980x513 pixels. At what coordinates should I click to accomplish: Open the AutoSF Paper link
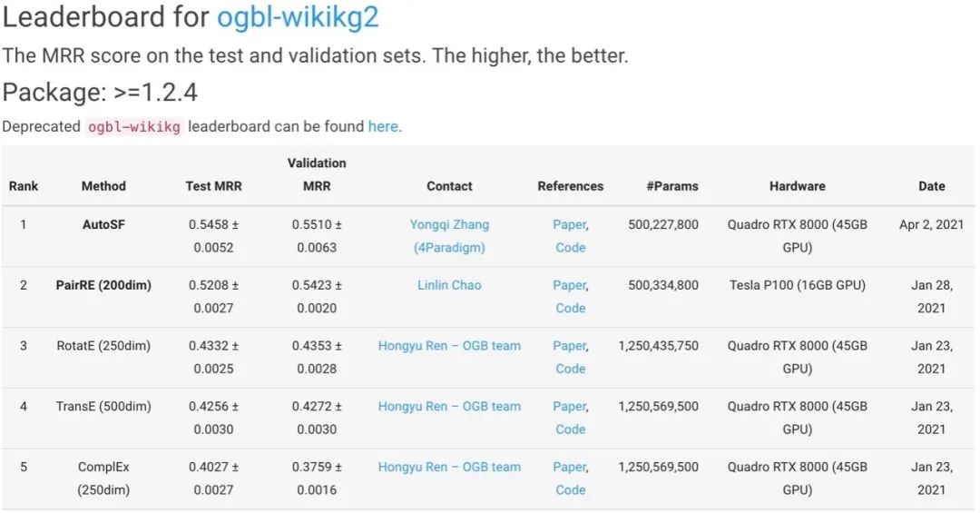[x=569, y=224]
